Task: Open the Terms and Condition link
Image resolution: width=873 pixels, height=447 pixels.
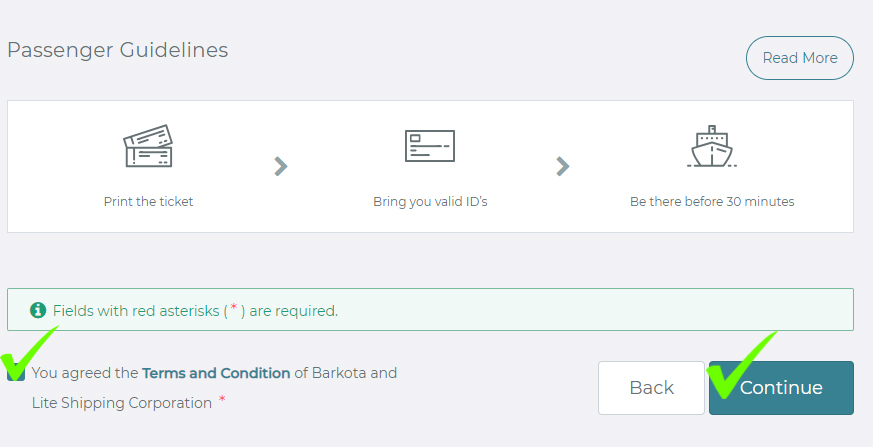Action: [216, 373]
